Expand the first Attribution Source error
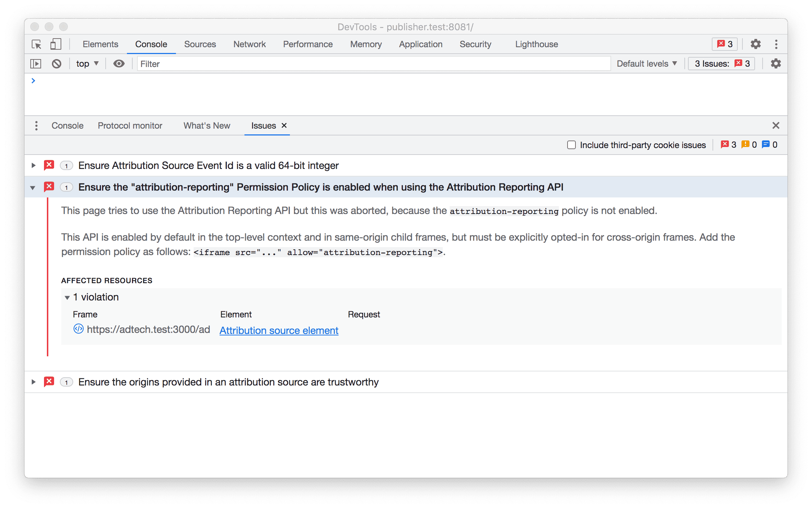Viewport: 812px width, 508px height. 34,166
